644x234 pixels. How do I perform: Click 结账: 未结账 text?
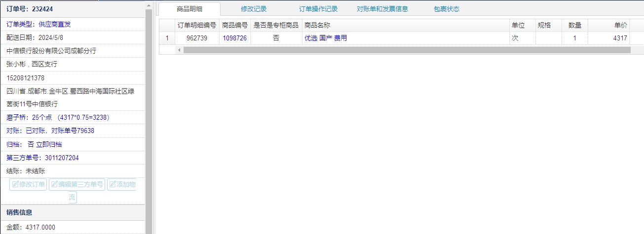click(26, 171)
